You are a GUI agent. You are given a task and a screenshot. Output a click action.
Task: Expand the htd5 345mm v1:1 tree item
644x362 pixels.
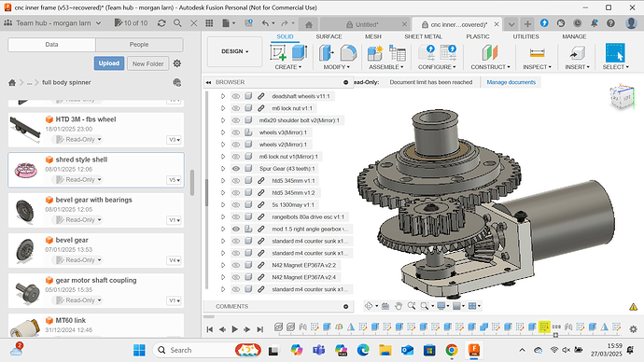pyautogui.click(x=223, y=181)
